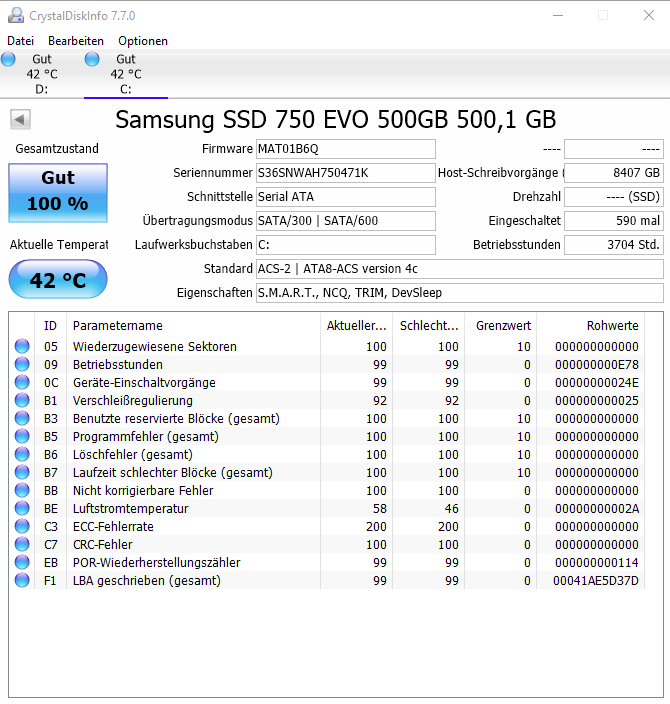Go to the previous disk with the arrow button
Screen dimensions: 670x704
[x=20, y=119]
